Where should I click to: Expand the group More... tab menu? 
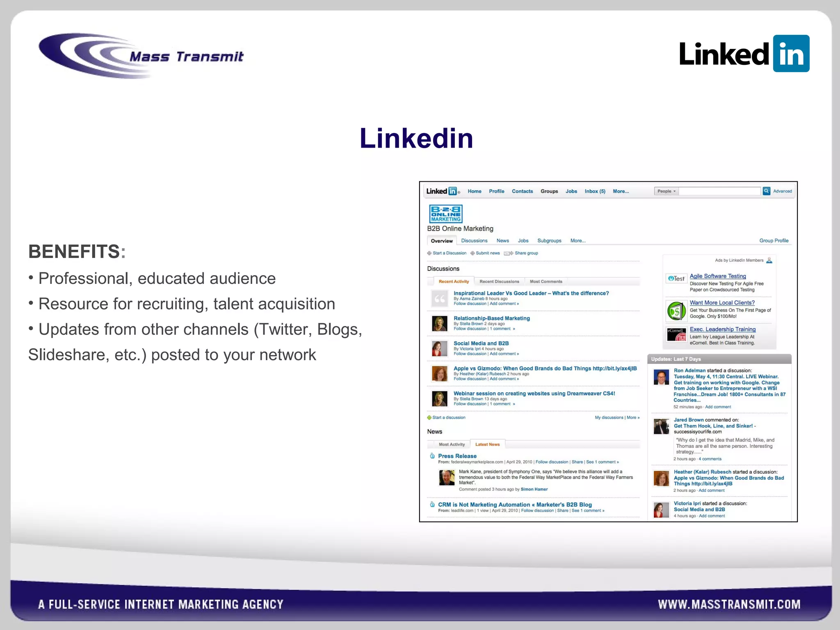[x=578, y=241]
